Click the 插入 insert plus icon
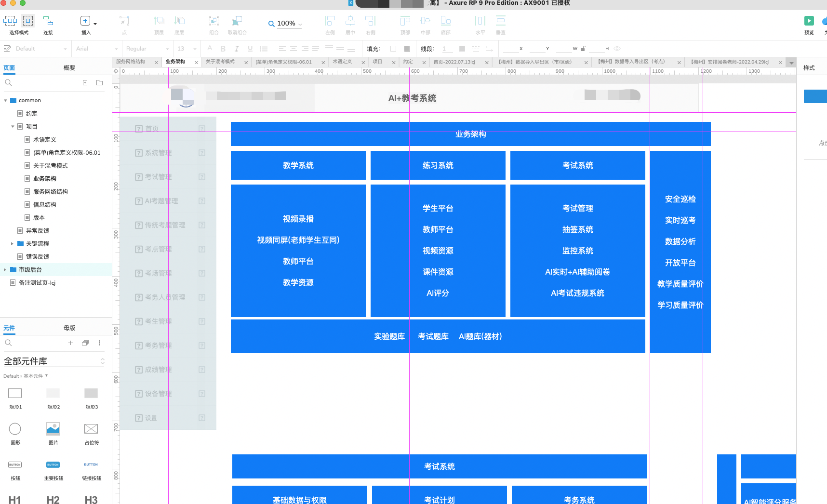The height and width of the screenshot is (504, 827). pyautogui.click(x=85, y=21)
